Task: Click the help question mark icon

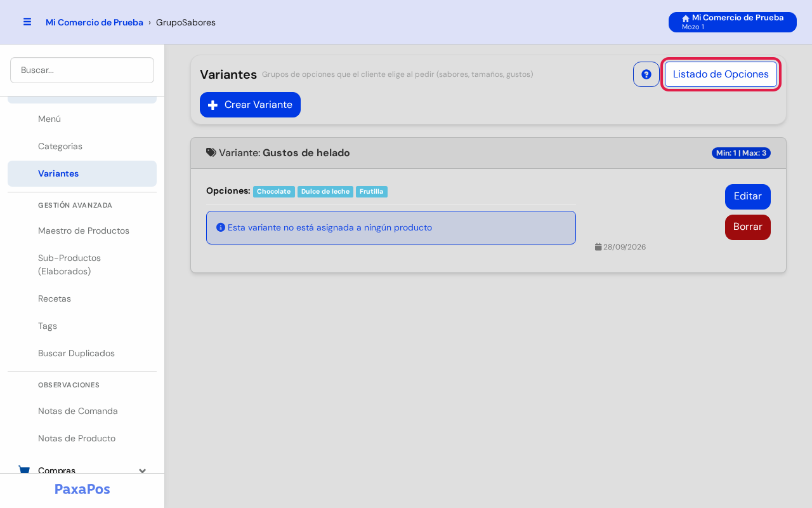Action: [646, 74]
